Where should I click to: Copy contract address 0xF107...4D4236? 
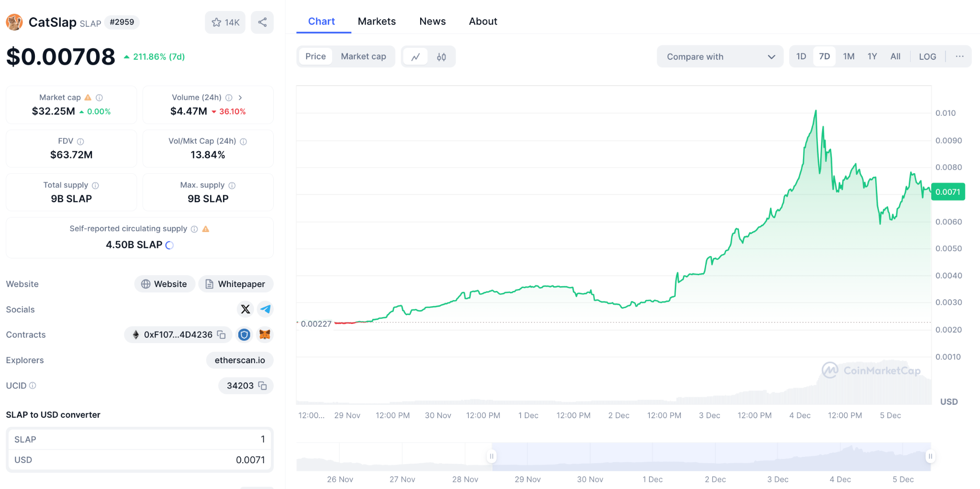222,334
